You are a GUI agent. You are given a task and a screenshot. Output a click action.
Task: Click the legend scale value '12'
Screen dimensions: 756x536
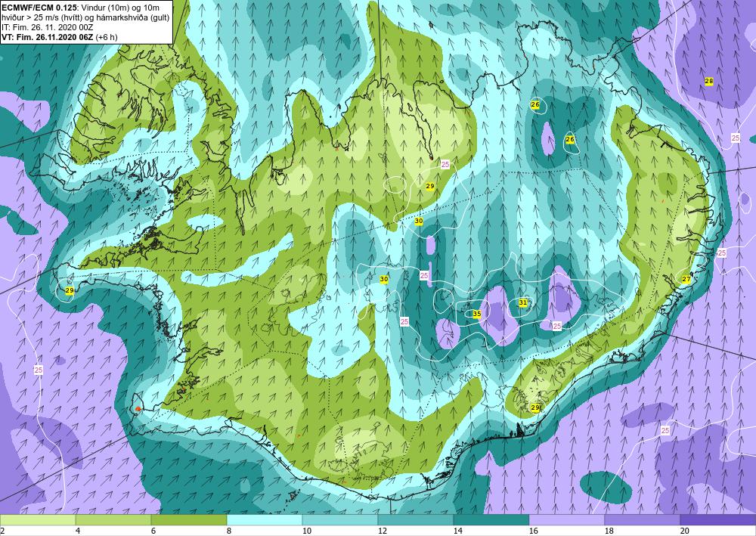[x=383, y=531]
